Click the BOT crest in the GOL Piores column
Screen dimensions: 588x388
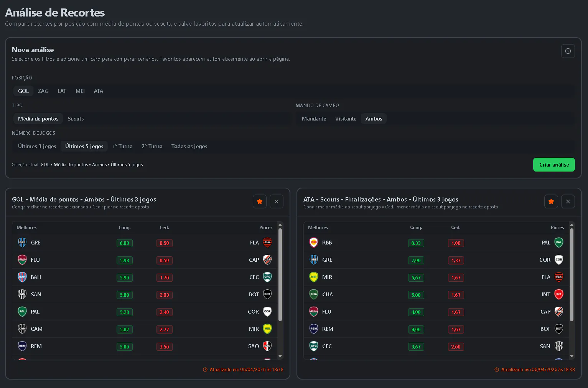(x=267, y=294)
